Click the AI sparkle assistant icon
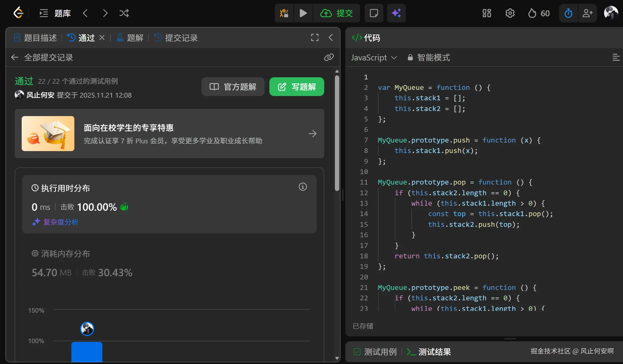 396,13
